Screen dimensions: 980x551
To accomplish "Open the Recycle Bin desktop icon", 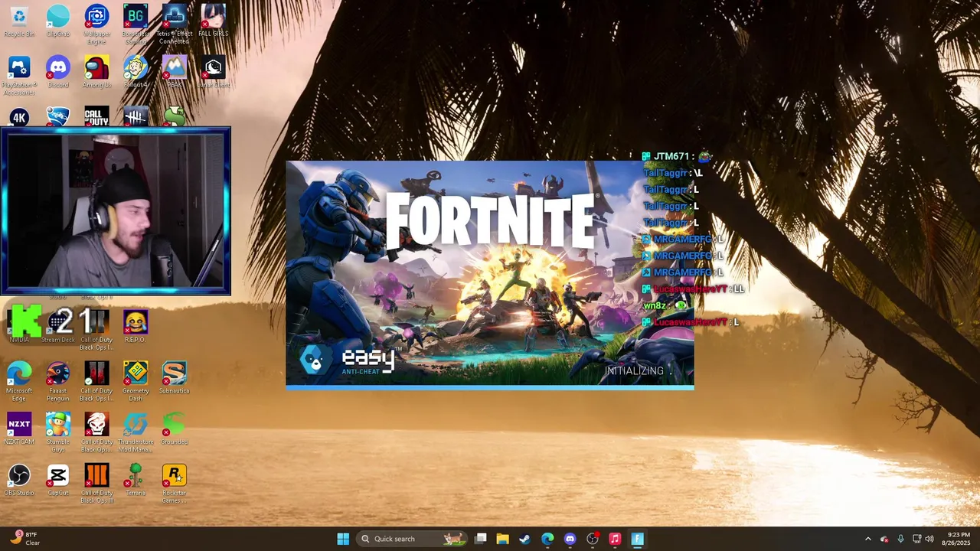I will coord(19,21).
